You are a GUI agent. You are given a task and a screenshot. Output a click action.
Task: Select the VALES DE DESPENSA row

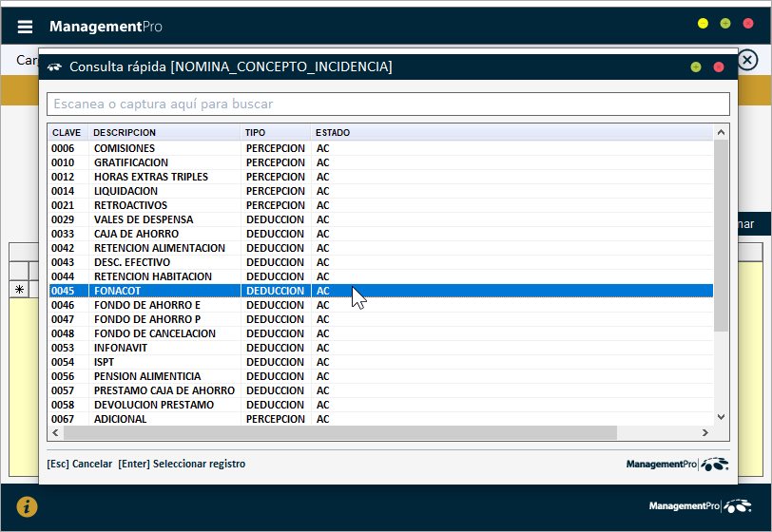(x=380, y=219)
